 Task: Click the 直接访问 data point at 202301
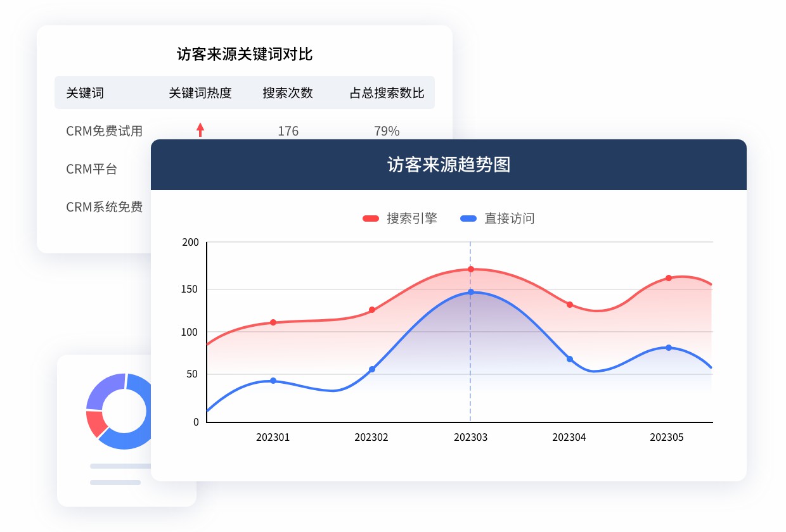tap(273, 380)
